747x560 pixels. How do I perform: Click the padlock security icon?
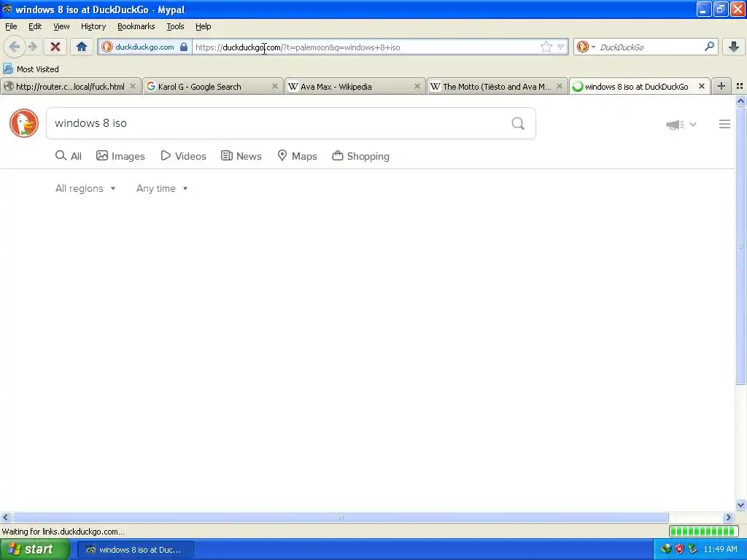(184, 47)
